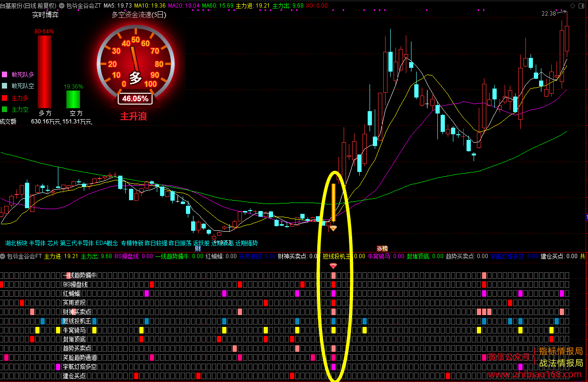Viewport: 588px width, 382px height.
Task: Click 红蝙蝠: 0.00 in the lower header
Action: click(x=221, y=256)
